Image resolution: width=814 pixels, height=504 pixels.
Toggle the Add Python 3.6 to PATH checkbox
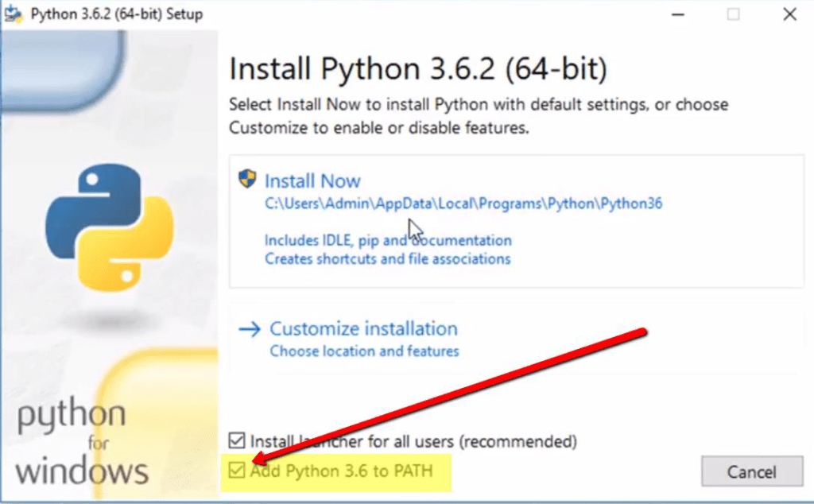(x=237, y=471)
